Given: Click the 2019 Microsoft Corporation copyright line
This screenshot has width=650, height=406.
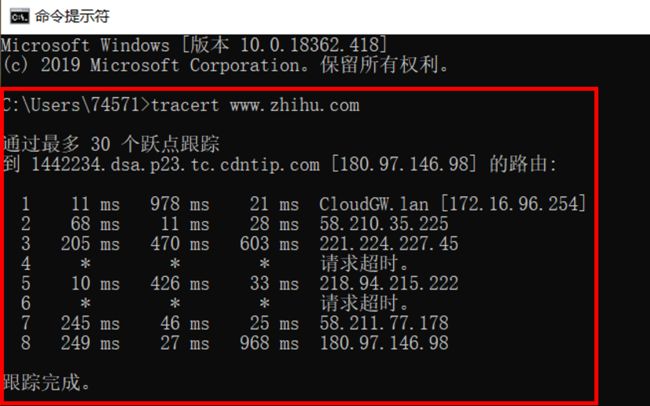Looking at the screenshot, I should [x=225, y=65].
